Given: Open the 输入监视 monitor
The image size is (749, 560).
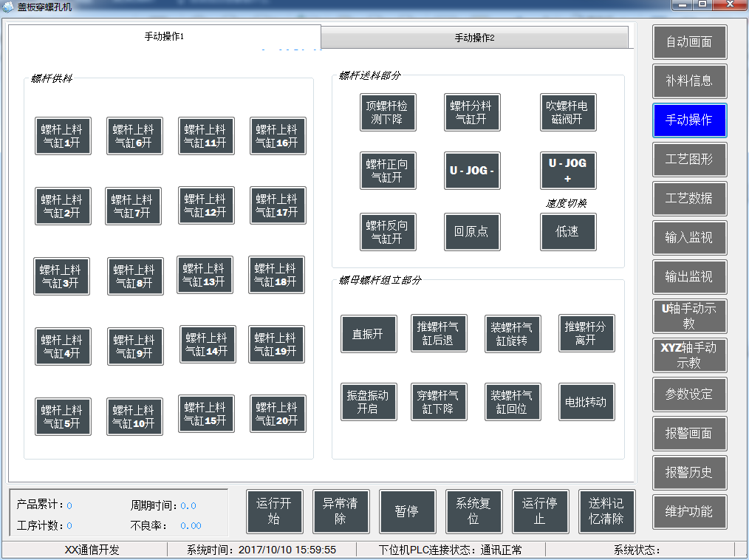Looking at the screenshot, I should point(689,238).
